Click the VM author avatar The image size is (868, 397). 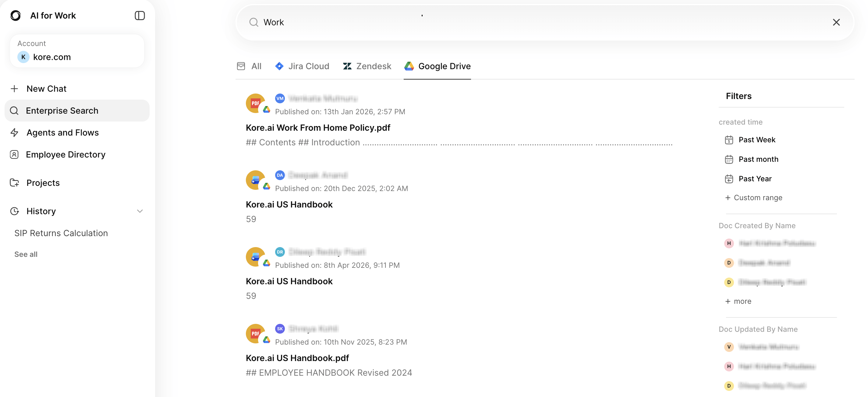280,98
